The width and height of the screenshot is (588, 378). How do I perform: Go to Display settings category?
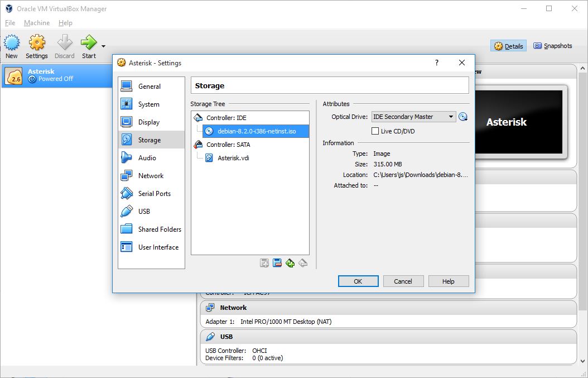152,122
